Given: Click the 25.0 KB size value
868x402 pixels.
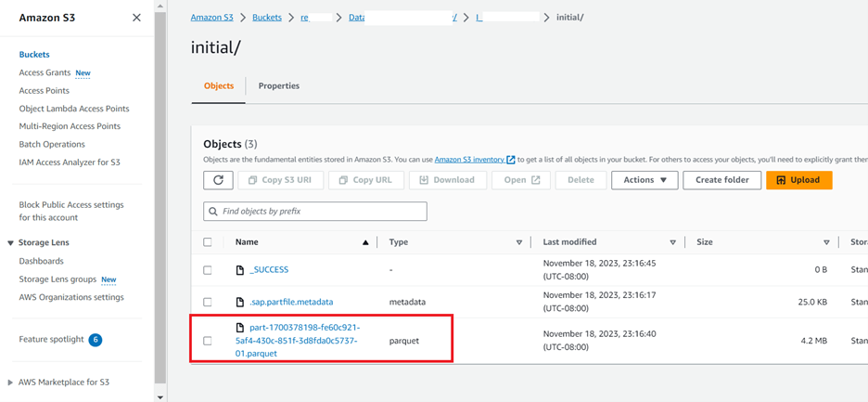Looking at the screenshot, I should (812, 302).
